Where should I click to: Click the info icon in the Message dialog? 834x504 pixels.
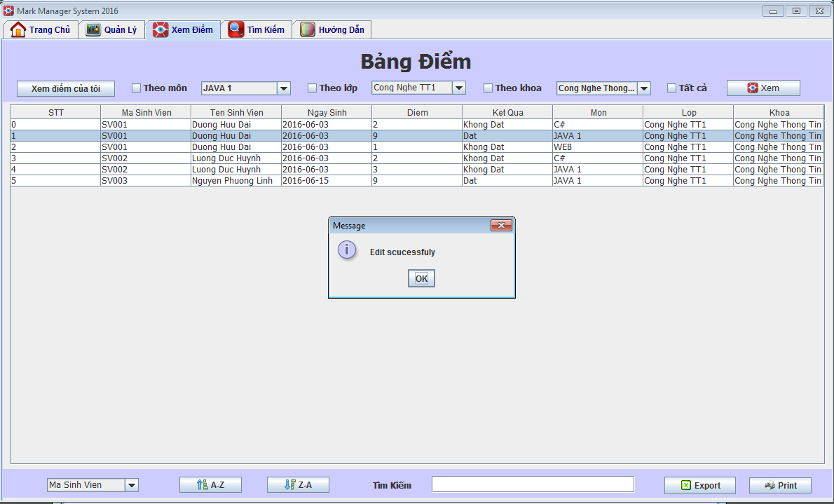[x=347, y=250]
